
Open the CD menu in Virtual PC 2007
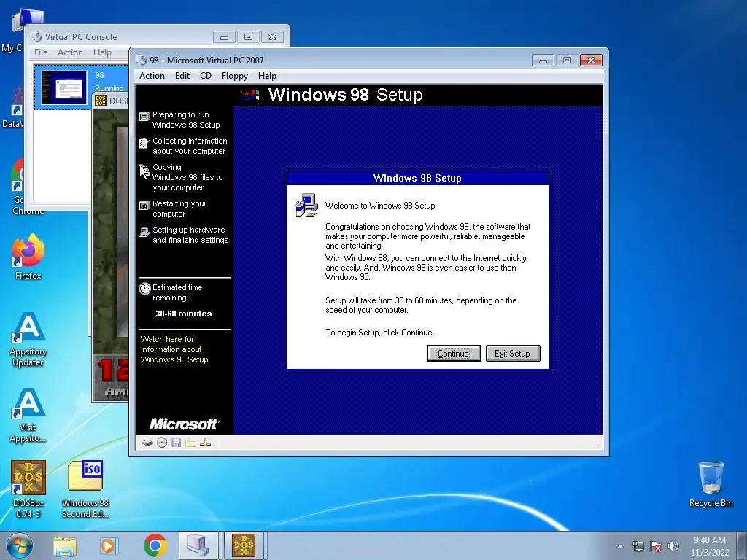205,76
